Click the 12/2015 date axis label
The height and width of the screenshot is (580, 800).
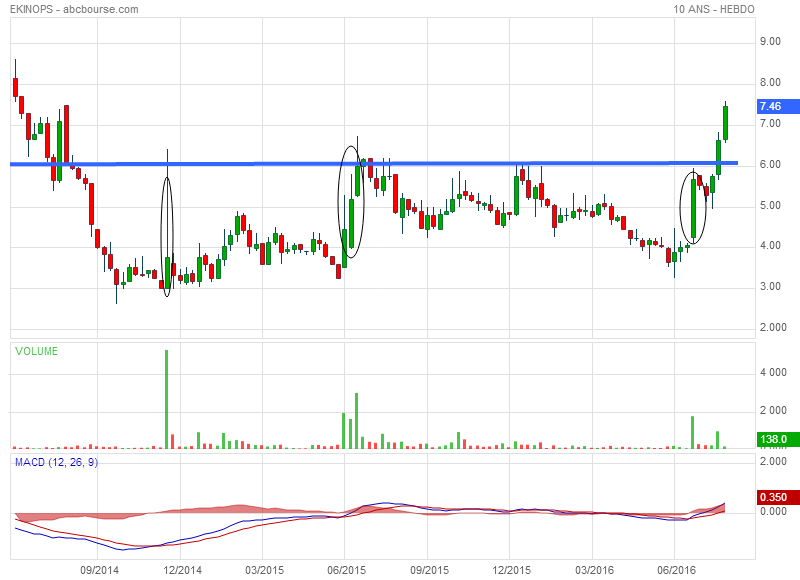point(512,570)
